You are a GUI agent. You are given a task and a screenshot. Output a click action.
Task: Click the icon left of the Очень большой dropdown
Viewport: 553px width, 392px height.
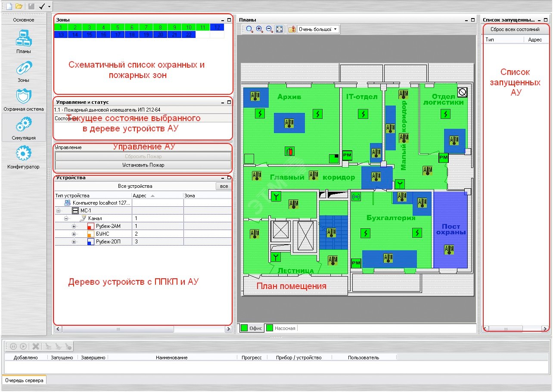click(x=292, y=29)
